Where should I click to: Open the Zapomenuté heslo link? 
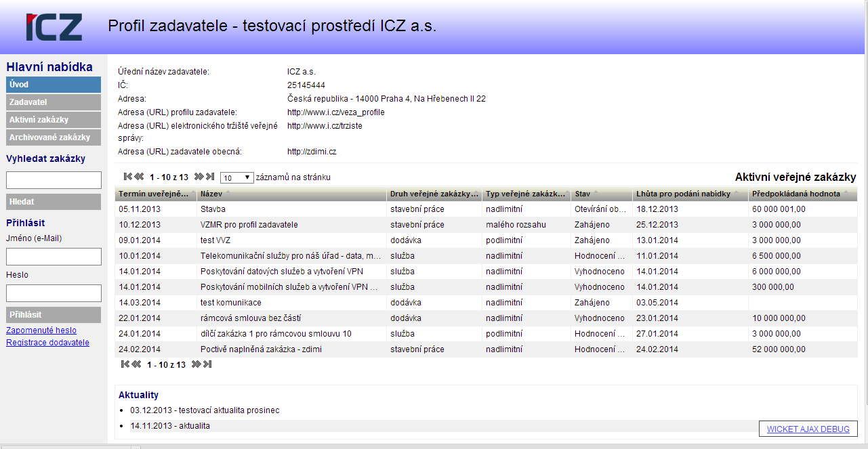coord(41,330)
